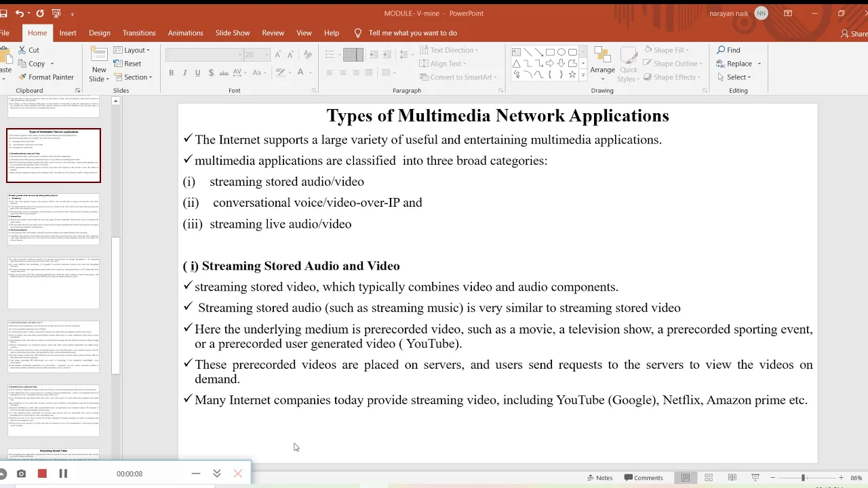Open the Layout dropdown
This screenshot has width=868, height=488.
[x=132, y=50]
